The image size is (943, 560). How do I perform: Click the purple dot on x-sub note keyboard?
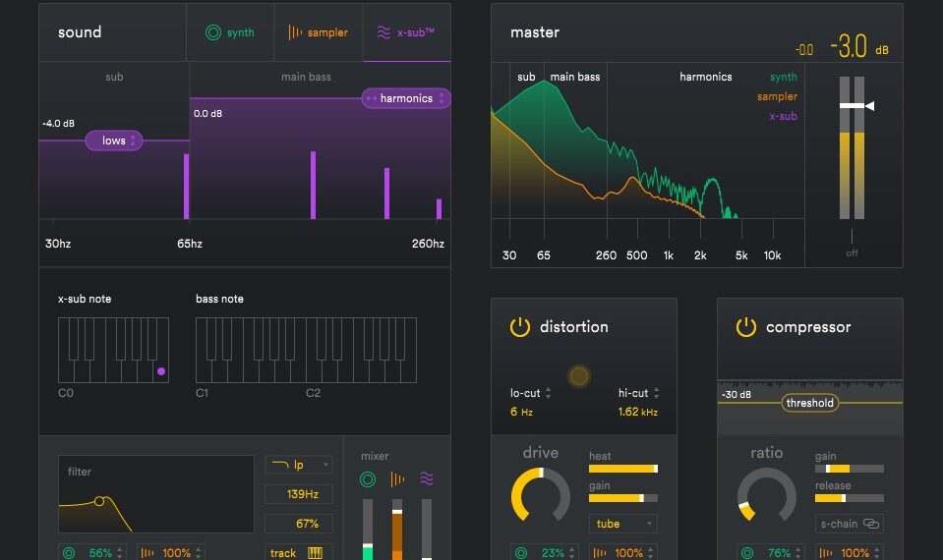pyautogui.click(x=161, y=371)
